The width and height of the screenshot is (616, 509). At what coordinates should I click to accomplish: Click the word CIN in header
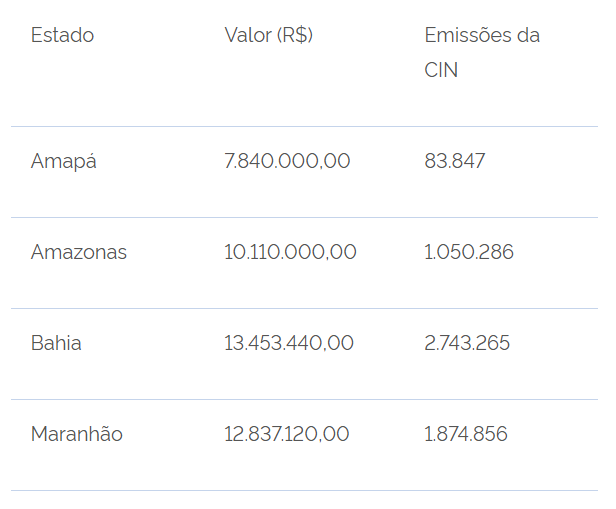[x=441, y=71]
